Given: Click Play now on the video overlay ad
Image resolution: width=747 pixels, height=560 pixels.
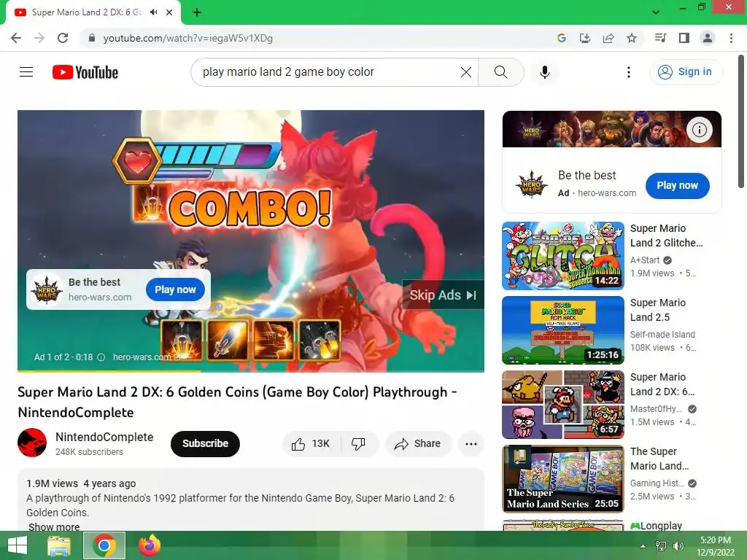Looking at the screenshot, I should [175, 289].
